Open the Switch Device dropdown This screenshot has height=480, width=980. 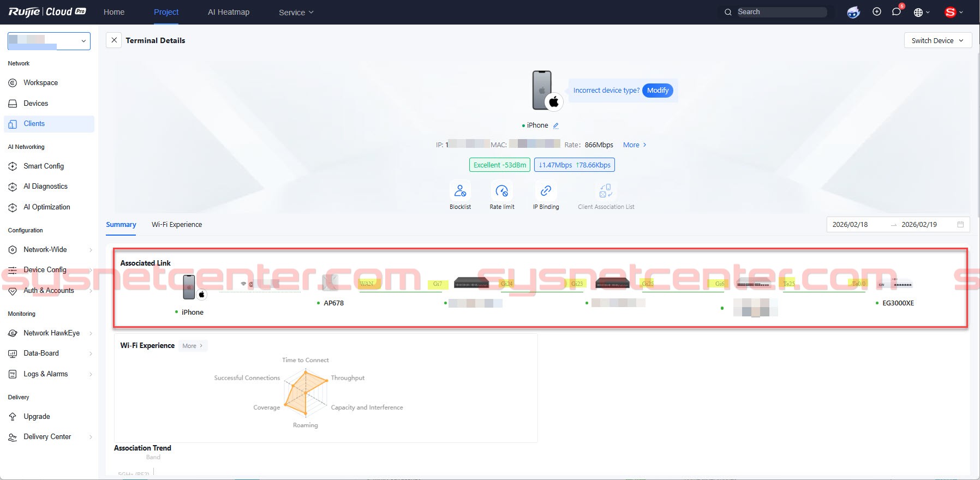[937, 40]
